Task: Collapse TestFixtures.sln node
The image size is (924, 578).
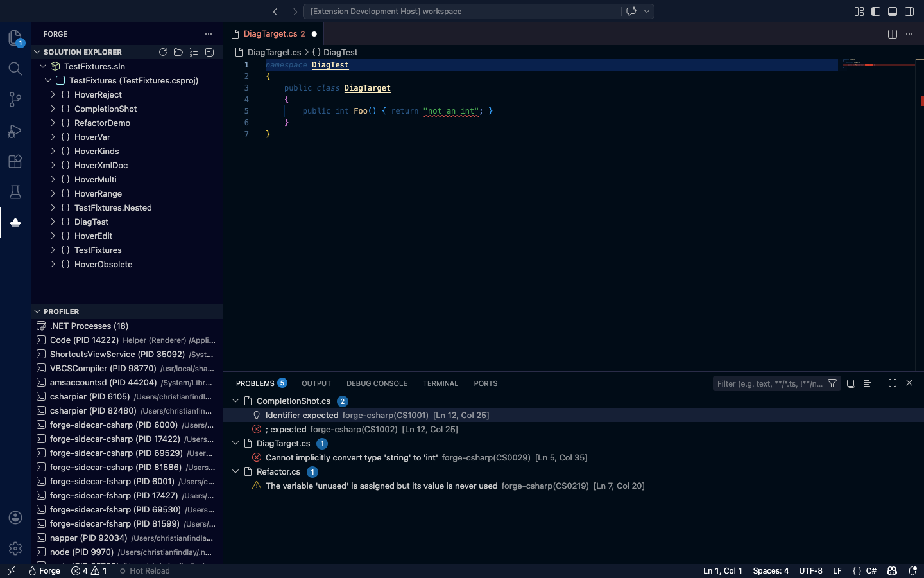Action: [43, 66]
